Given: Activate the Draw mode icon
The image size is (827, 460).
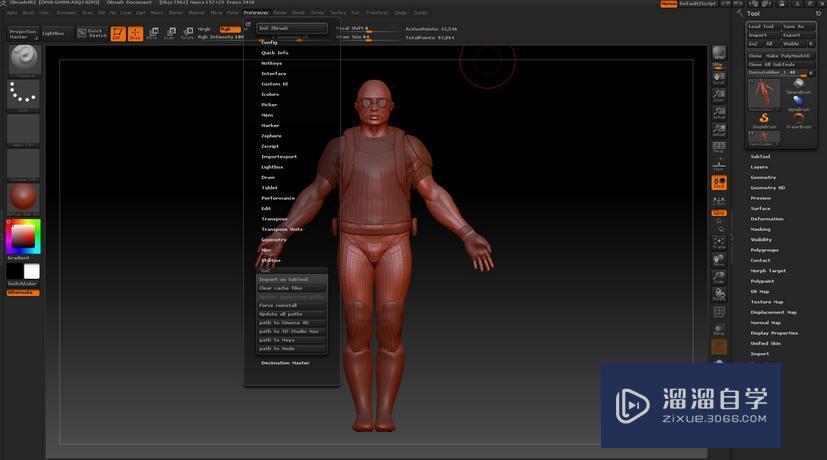Looking at the screenshot, I should 135,33.
